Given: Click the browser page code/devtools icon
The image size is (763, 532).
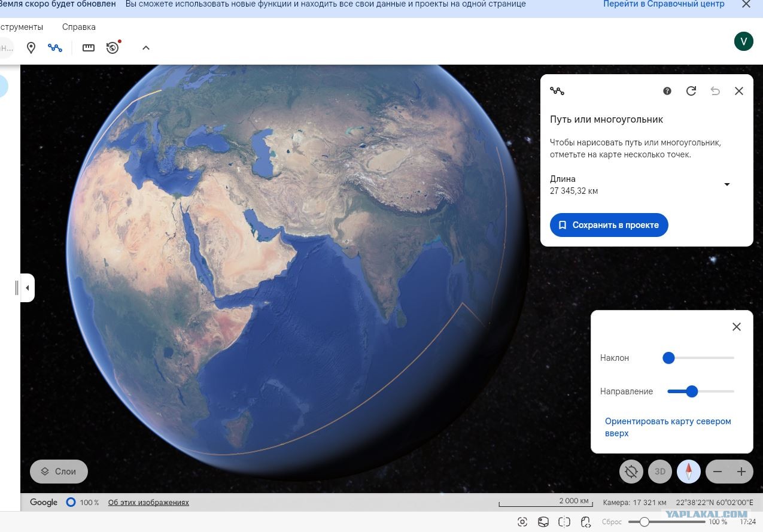Looking at the screenshot, I should 586,522.
